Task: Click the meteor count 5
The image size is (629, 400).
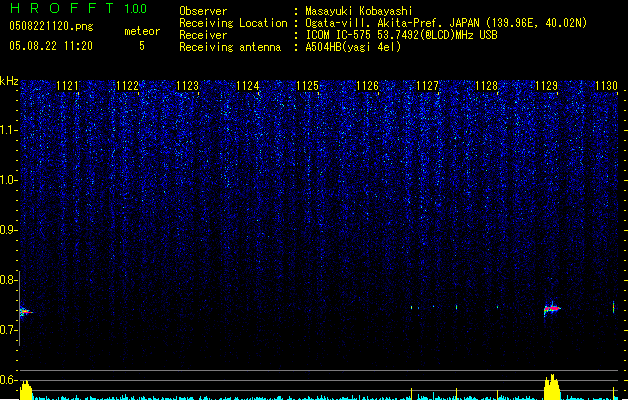Action: [x=142, y=46]
